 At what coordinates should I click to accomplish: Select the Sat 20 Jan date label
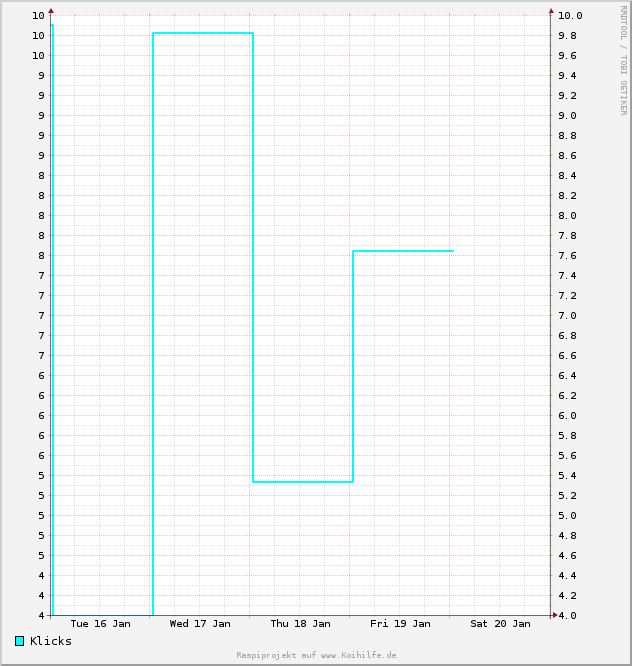(500, 623)
